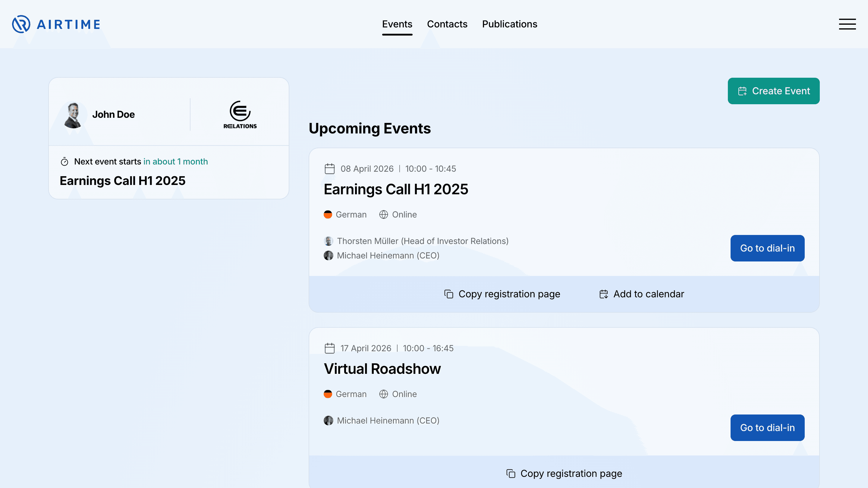Screen dimensions: 868x488
Task: Select the Events tab
Action: 397,24
